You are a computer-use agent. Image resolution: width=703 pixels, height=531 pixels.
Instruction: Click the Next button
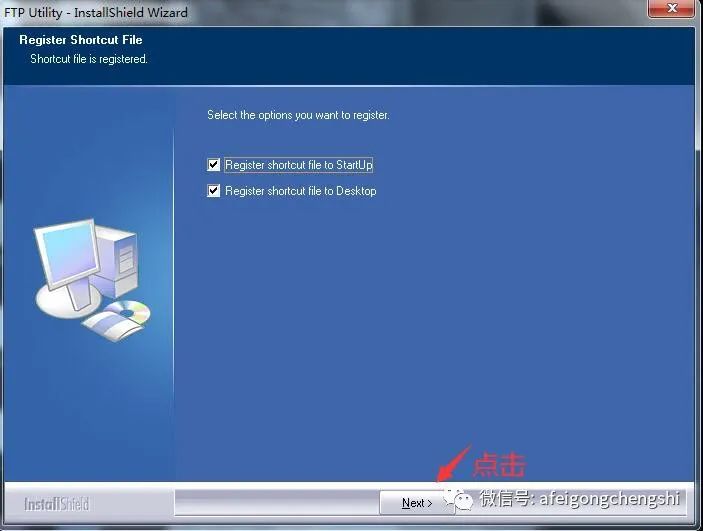point(417,503)
